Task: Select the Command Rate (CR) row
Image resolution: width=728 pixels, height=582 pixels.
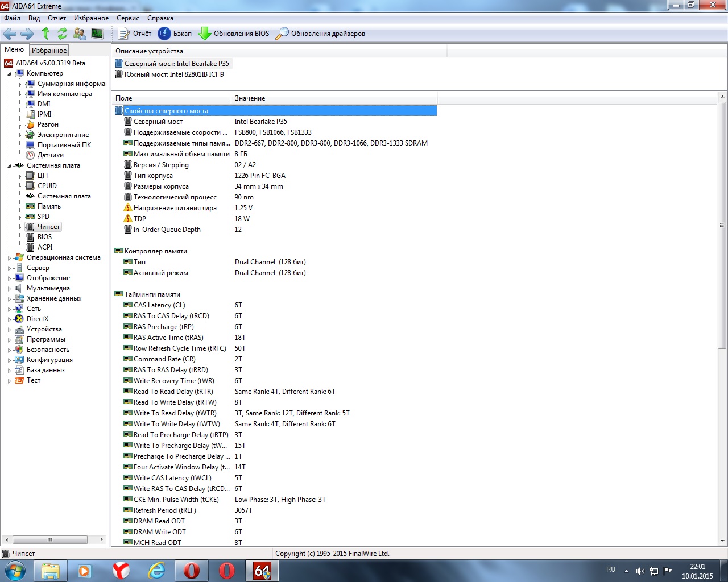Action: pos(275,359)
